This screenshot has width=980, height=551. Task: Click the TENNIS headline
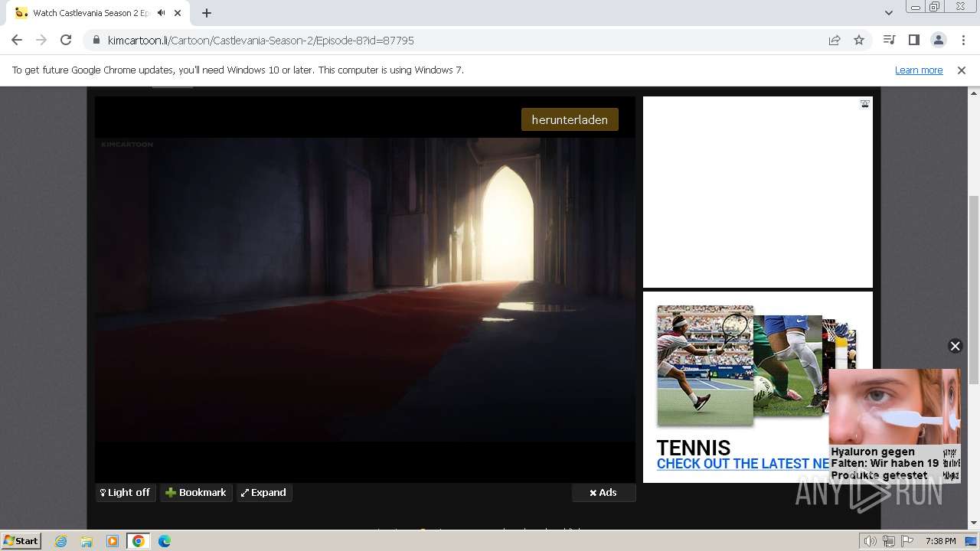(694, 448)
